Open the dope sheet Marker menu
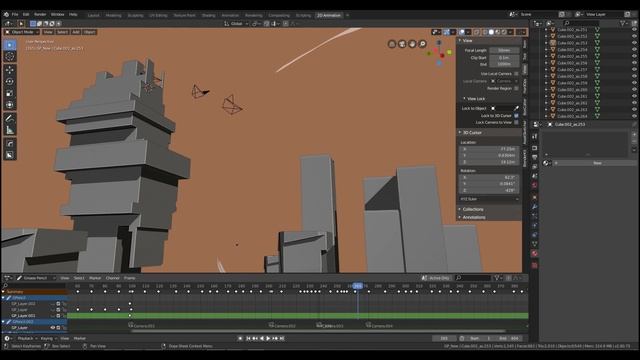This screenshot has height=360, width=640. [x=95, y=278]
